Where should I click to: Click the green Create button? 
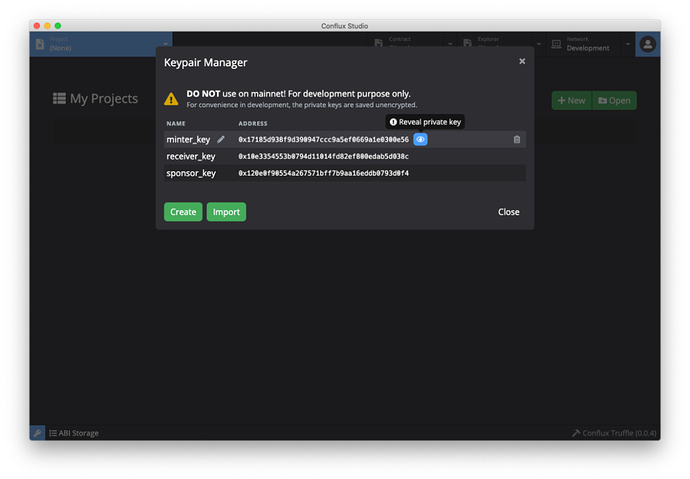click(x=183, y=212)
